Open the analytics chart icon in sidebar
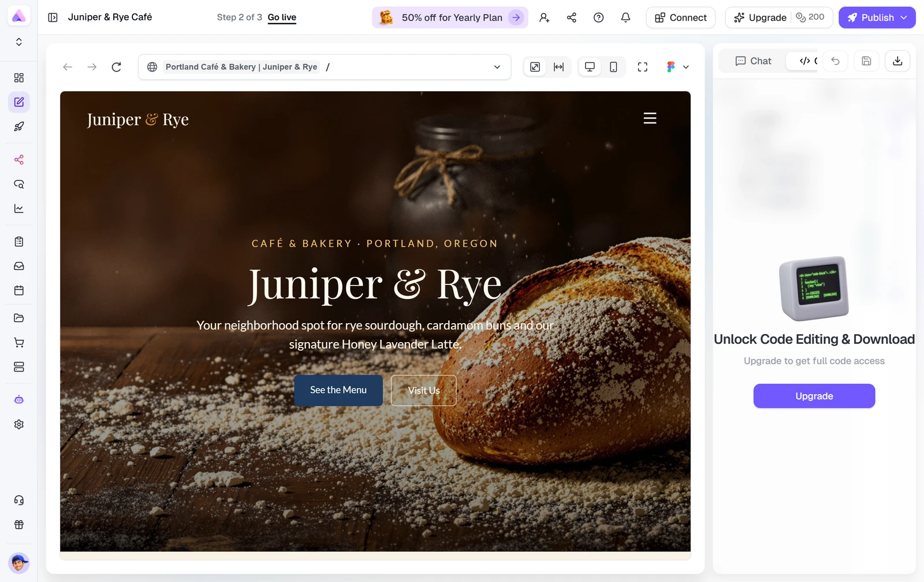 click(19, 209)
